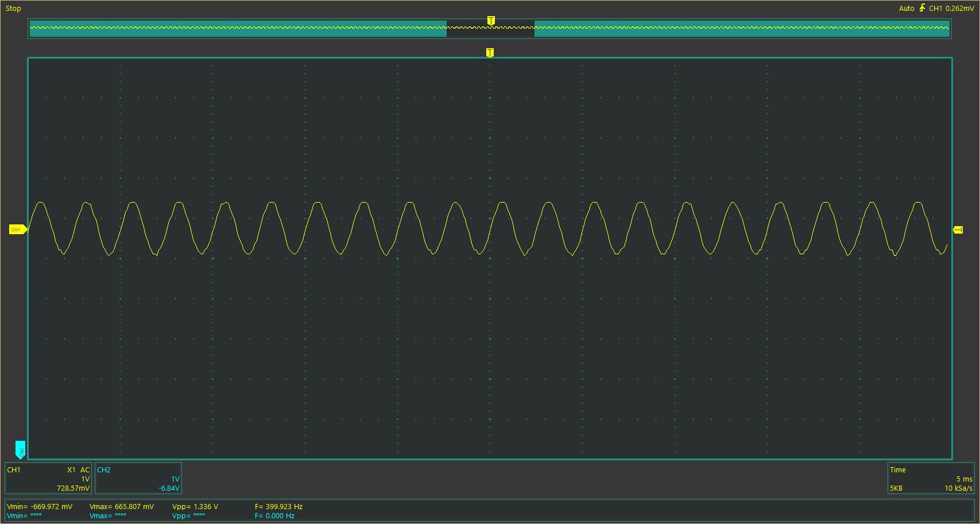This screenshot has height=524, width=980.
Task: Click the CH1 frequency 399.923 Hz readout
Action: (278, 507)
